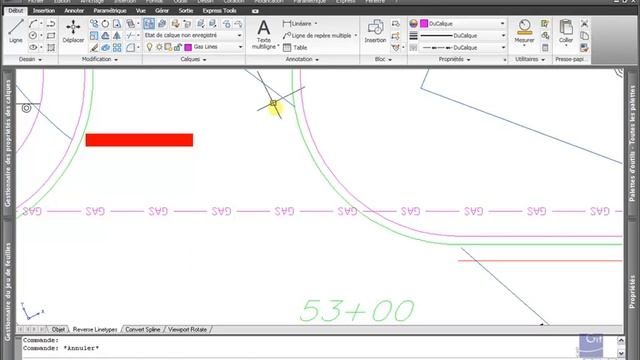
Task: Select the Rotate tool in Modification panel
Action: (x=105, y=24)
